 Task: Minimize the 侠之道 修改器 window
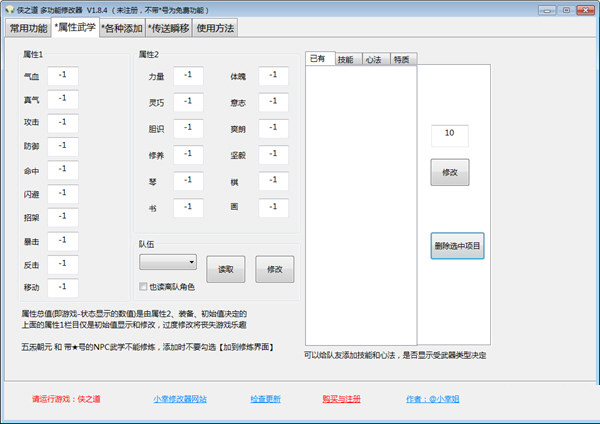[x=547, y=10]
